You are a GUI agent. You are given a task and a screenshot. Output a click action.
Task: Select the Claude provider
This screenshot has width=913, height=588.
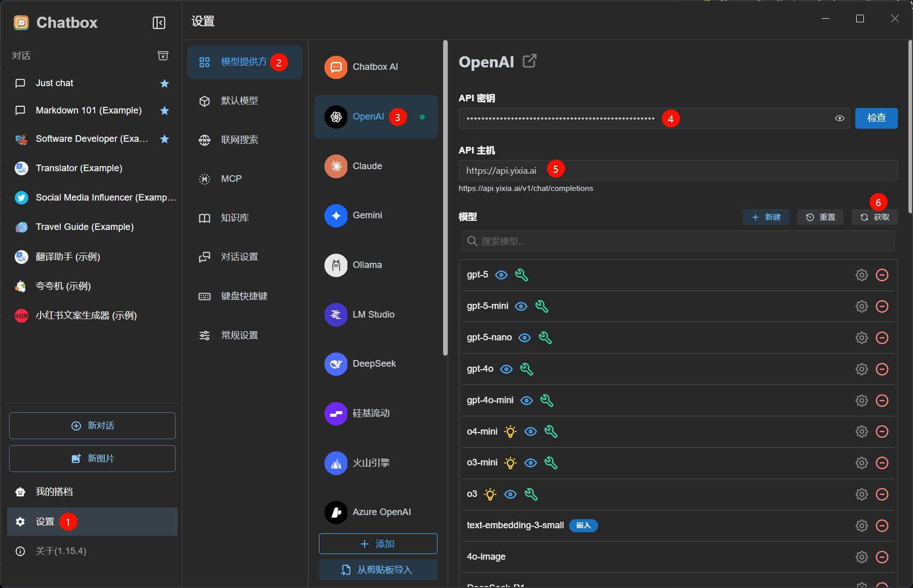click(x=376, y=166)
